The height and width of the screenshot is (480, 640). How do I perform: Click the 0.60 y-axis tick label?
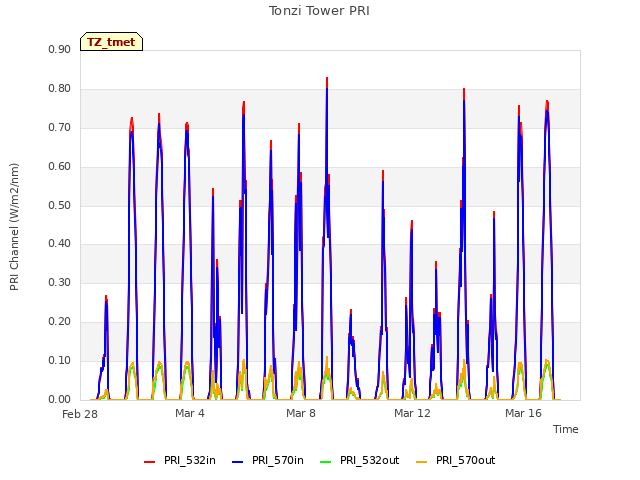click(60, 166)
